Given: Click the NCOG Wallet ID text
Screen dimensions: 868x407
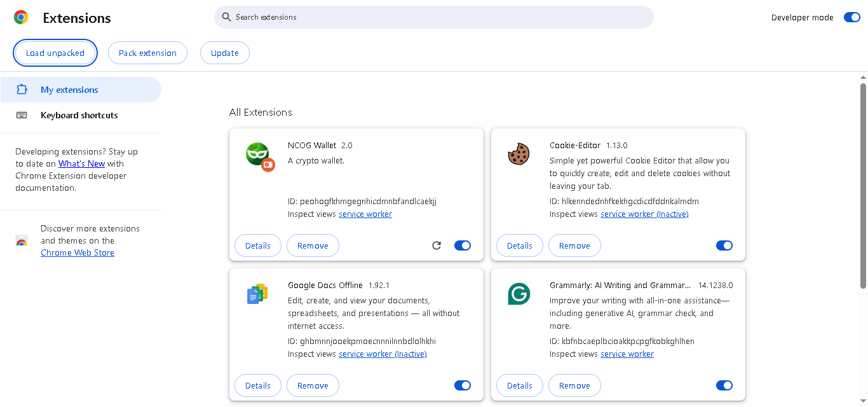Looking at the screenshot, I should (x=362, y=202).
